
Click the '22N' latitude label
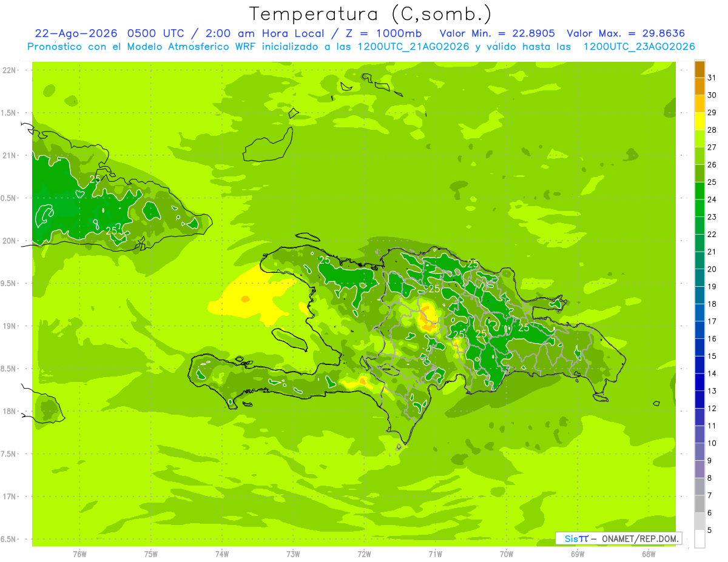pos(9,70)
